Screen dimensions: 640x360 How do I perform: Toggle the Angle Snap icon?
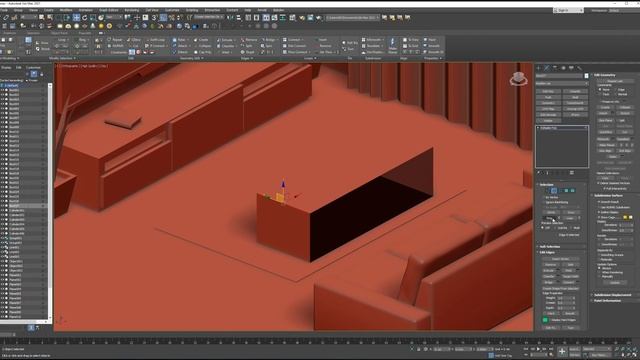pyautogui.click(x=163, y=18)
